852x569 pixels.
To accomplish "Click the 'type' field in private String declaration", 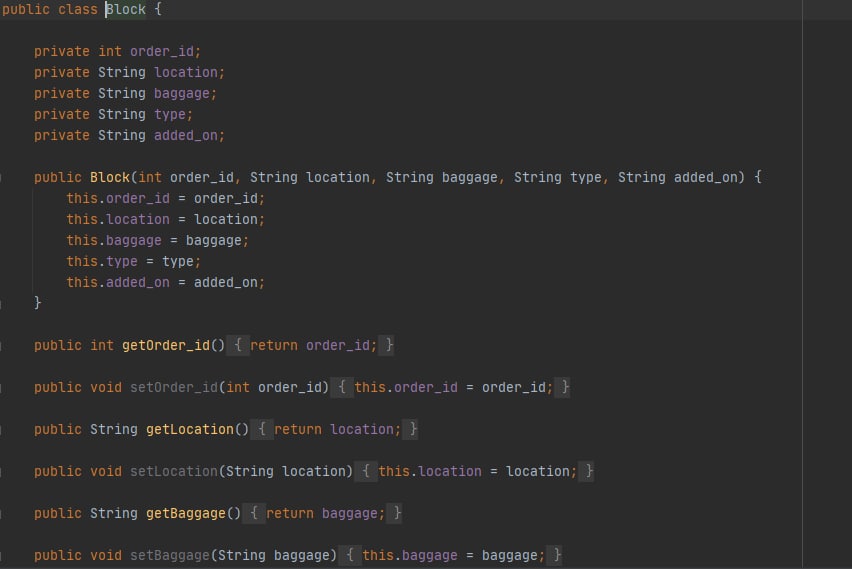I will click(170, 115).
